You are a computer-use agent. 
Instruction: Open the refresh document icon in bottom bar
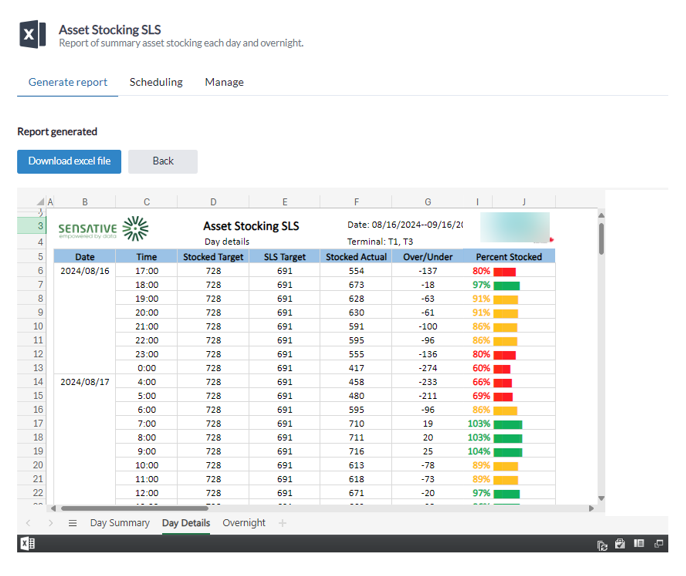point(602,545)
